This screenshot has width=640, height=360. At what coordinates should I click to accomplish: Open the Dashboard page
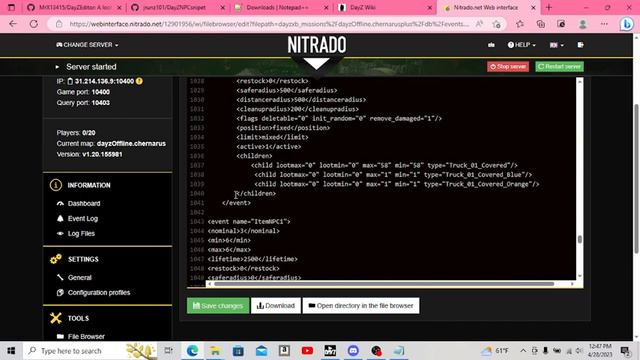[84, 203]
